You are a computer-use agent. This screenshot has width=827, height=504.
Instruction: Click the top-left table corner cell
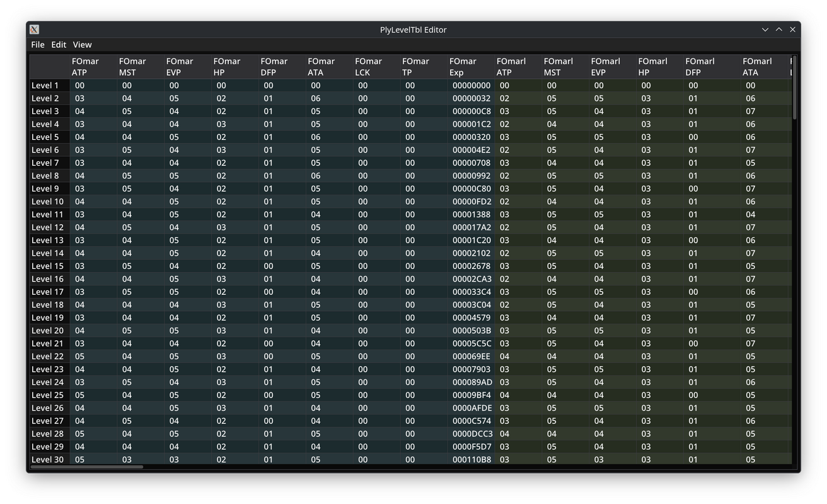click(x=49, y=67)
